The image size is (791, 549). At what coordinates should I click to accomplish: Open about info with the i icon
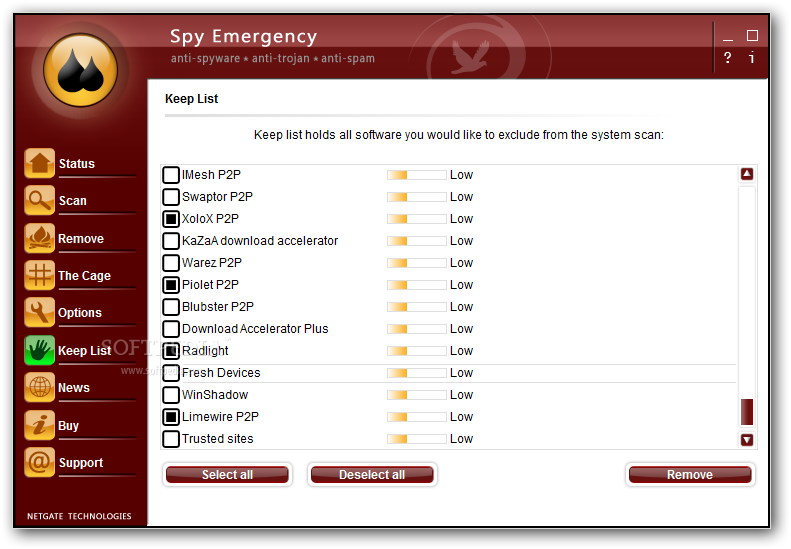[x=752, y=58]
